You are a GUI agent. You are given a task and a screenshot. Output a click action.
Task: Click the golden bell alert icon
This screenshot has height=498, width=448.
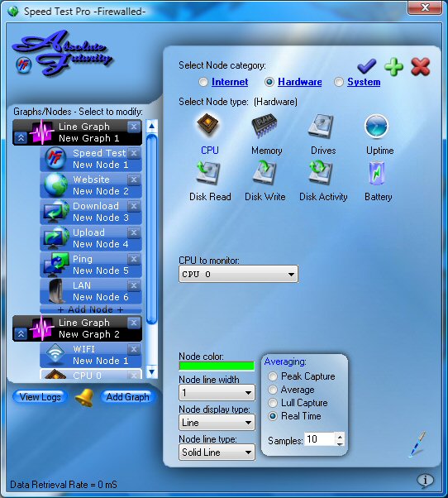point(84,397)
